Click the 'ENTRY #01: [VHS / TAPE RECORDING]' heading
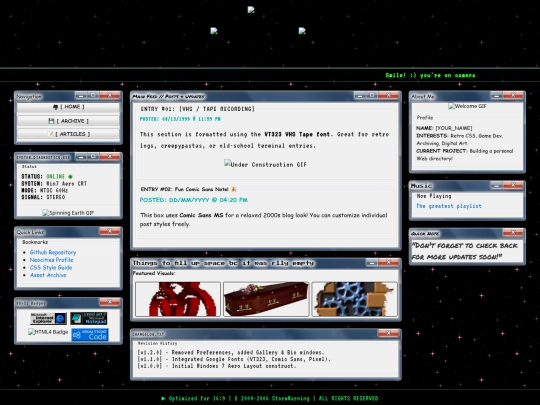Viewport: 540px width, 405px height. pos(197,109)
